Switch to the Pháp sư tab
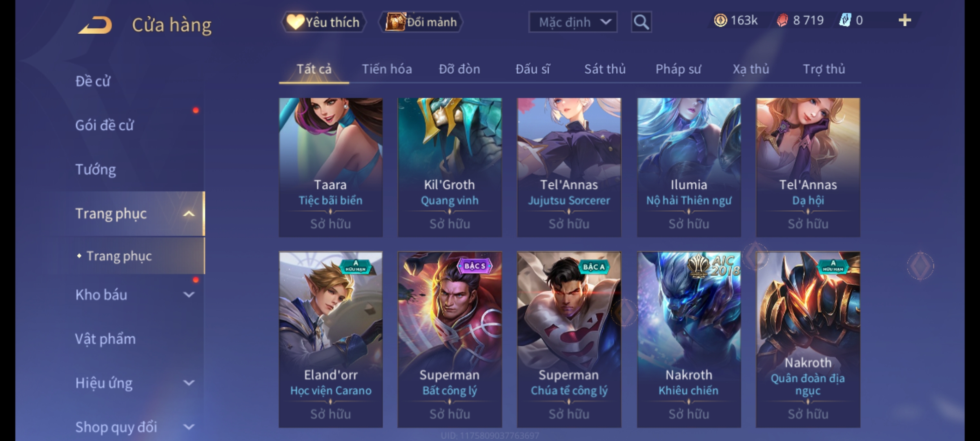 coord(678,69)
